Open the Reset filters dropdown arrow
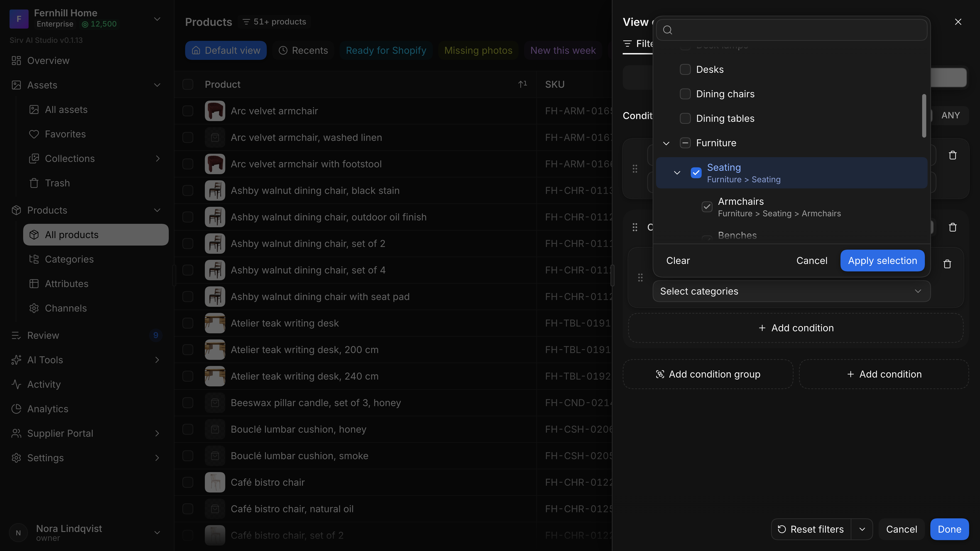Screen dimensions: 980x551 (862, 529)
